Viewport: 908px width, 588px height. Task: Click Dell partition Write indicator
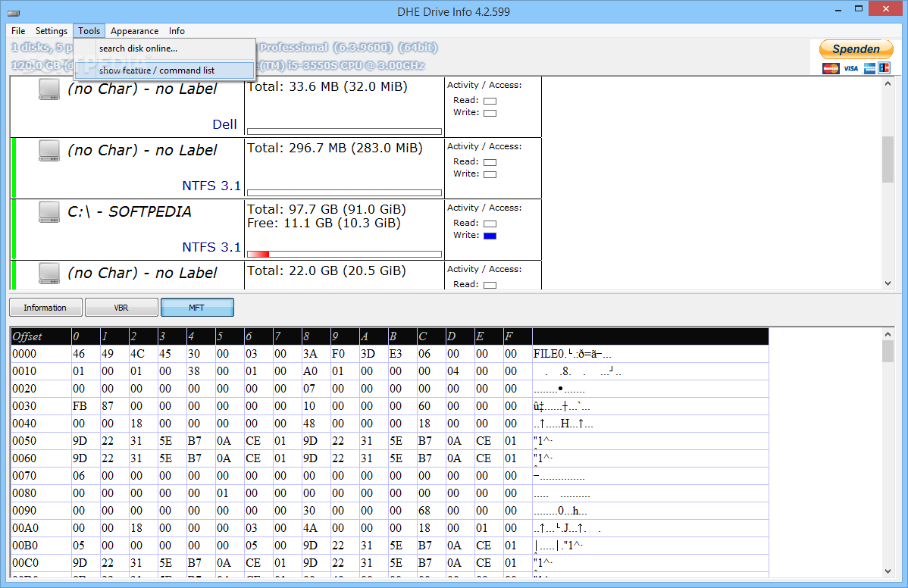tap(490, 113)
